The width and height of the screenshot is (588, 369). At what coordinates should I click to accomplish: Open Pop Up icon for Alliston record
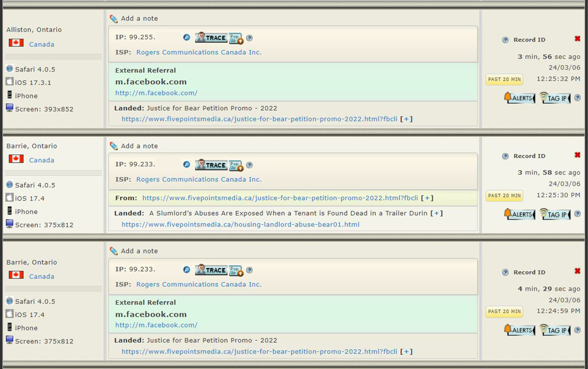(x=236, y=38)
